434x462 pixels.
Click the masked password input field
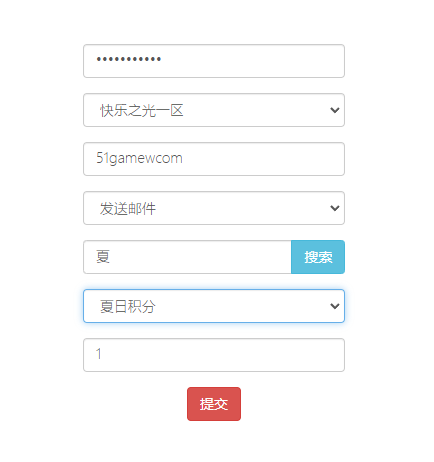tap(214, 61)
